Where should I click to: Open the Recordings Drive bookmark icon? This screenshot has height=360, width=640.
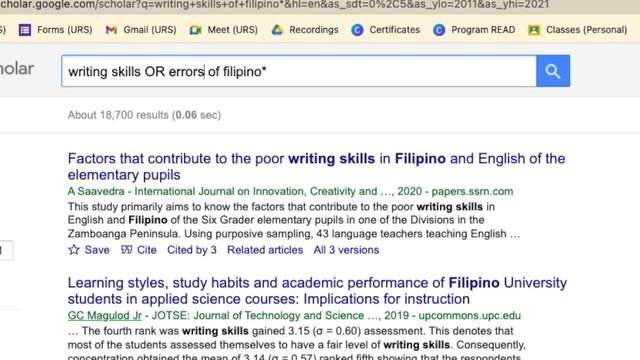click(277, 30)
